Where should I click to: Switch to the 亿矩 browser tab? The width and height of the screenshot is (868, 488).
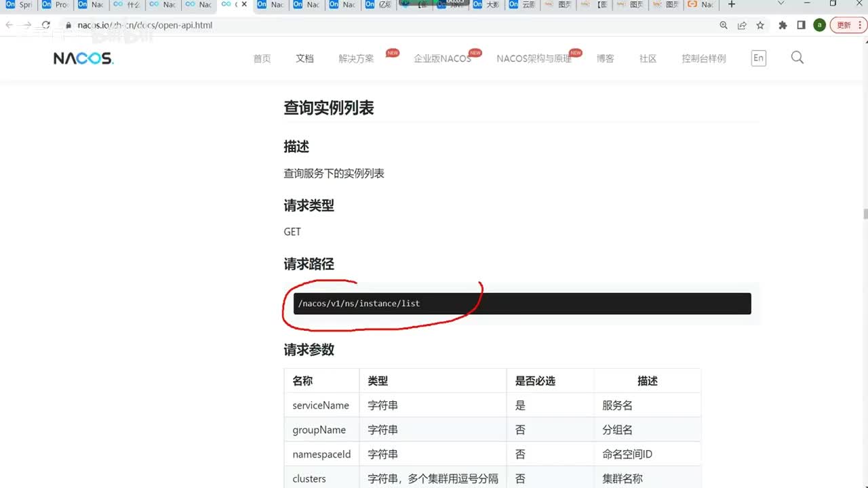point(378,5)
